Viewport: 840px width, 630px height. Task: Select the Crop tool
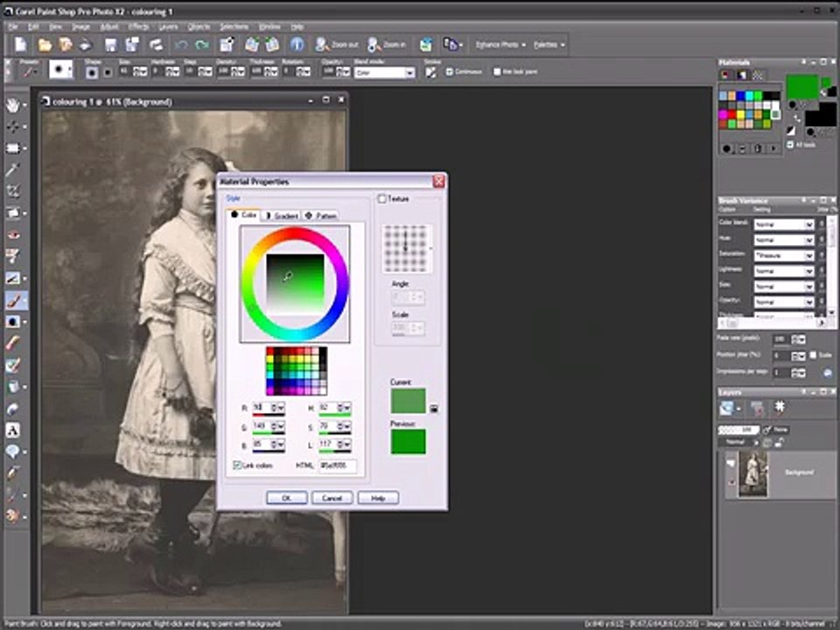coord(11,192)
